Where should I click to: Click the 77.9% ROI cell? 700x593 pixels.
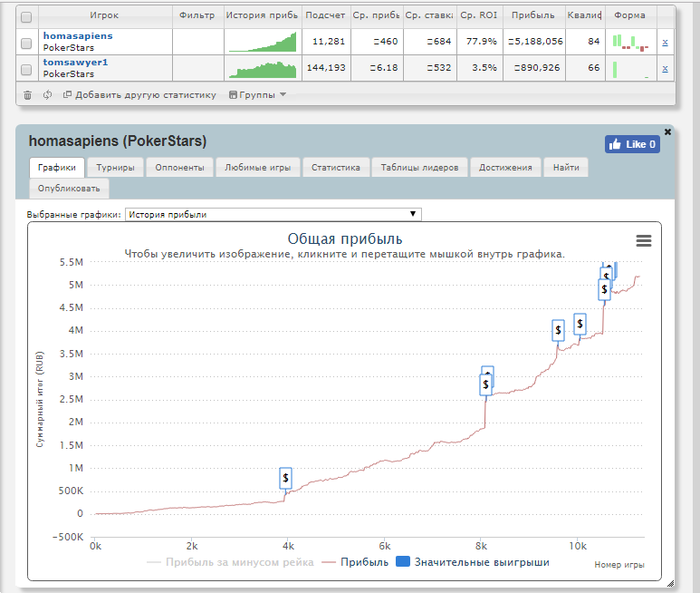click(x=481, y=42)
